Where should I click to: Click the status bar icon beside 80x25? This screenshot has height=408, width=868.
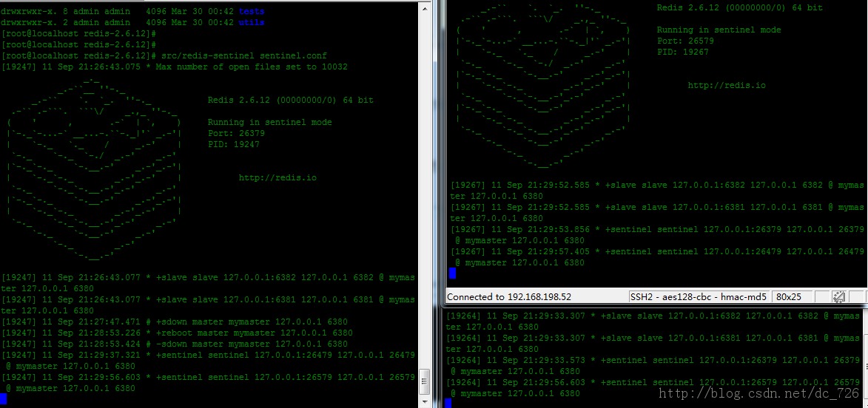point(839,297)
